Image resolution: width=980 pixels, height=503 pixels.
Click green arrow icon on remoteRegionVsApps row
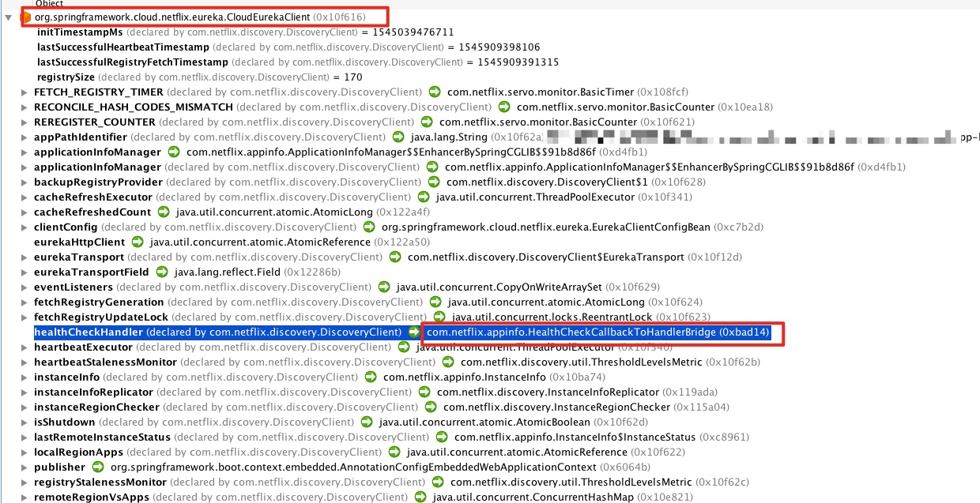(420, 497)
